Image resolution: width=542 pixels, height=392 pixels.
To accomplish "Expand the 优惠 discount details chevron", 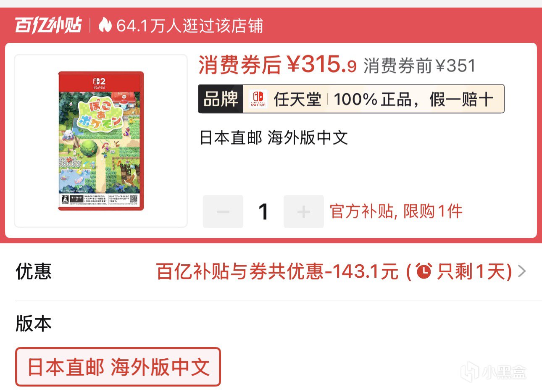I will point(522,271).
